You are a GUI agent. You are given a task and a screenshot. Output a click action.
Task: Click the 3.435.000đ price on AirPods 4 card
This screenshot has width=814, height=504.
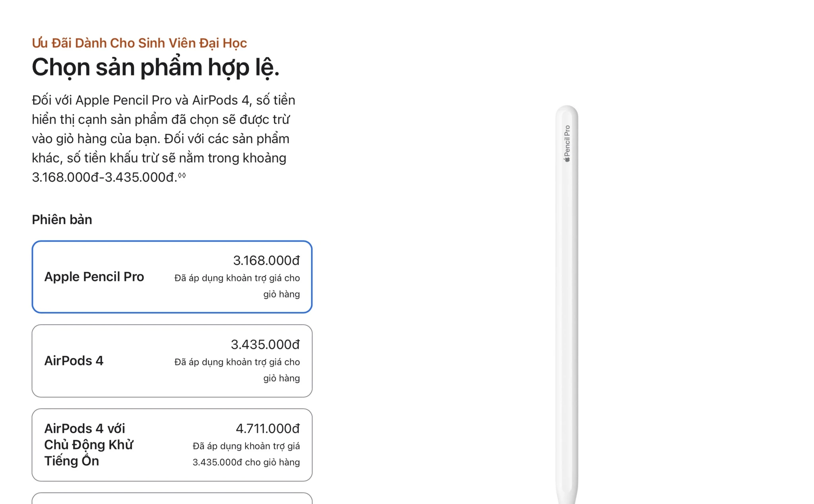point(265,345)
